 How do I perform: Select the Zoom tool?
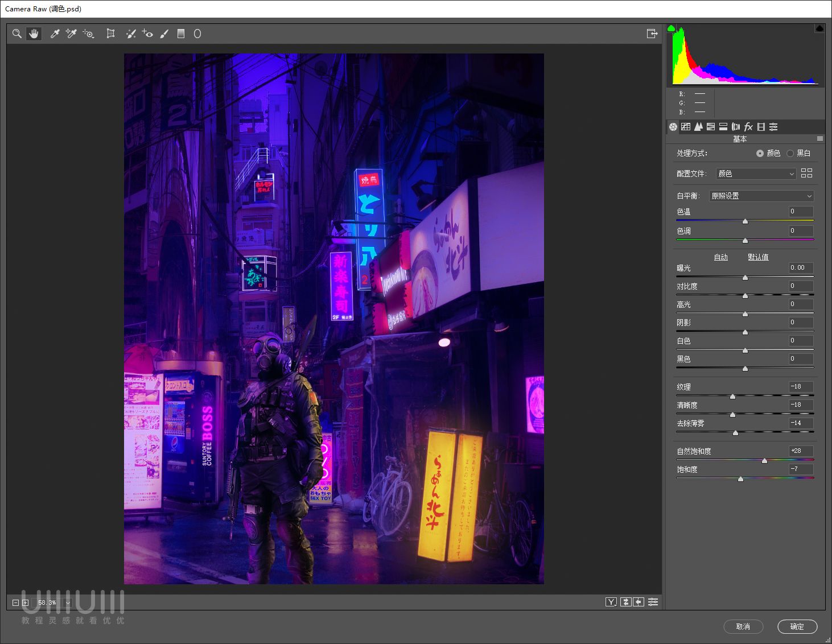[x=17, y=34]
